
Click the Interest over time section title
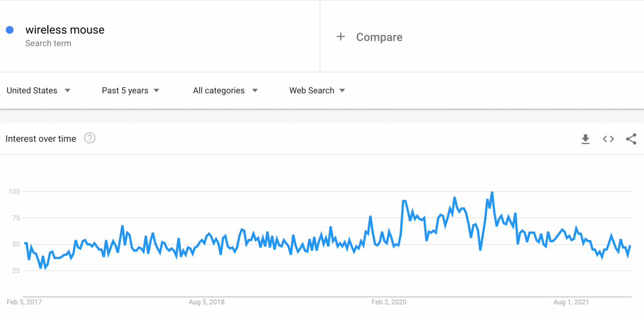[40, 139]
